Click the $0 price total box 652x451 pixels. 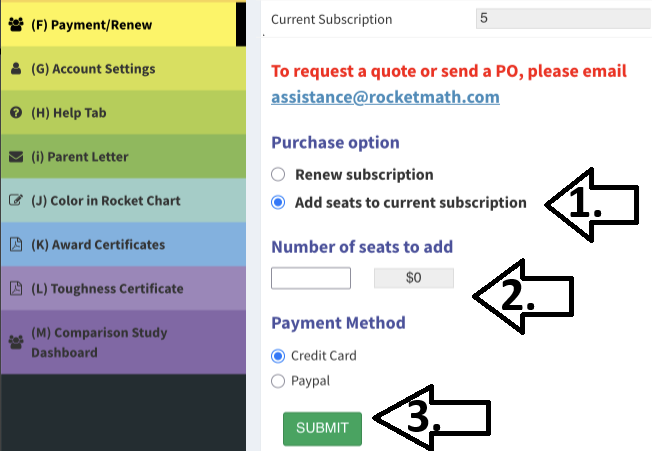tap(413, 279)
